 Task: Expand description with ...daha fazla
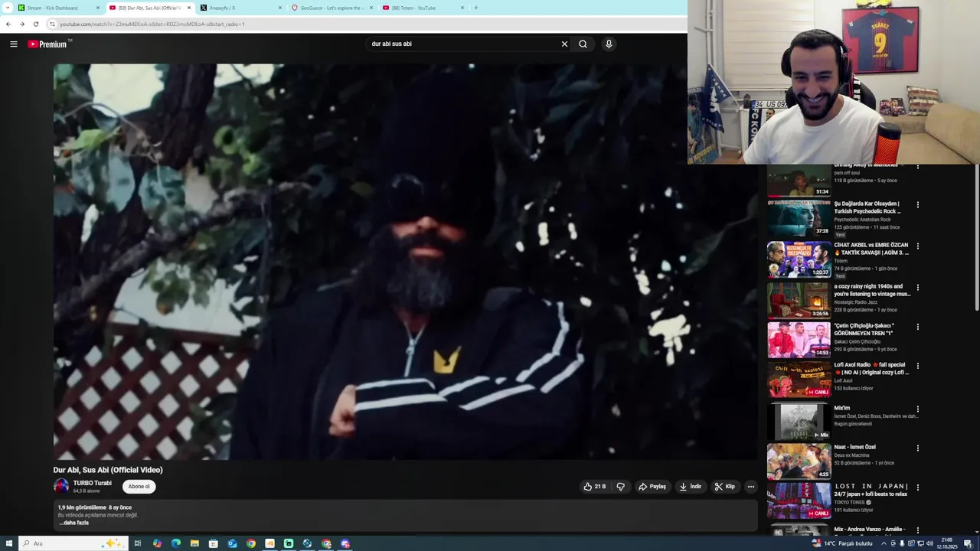[73, 523]
